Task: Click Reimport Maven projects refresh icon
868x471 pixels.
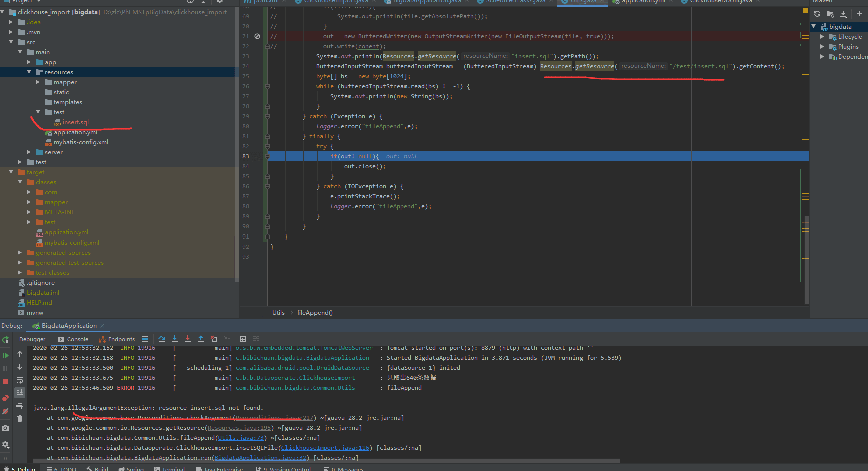Action: pos(817,14)
